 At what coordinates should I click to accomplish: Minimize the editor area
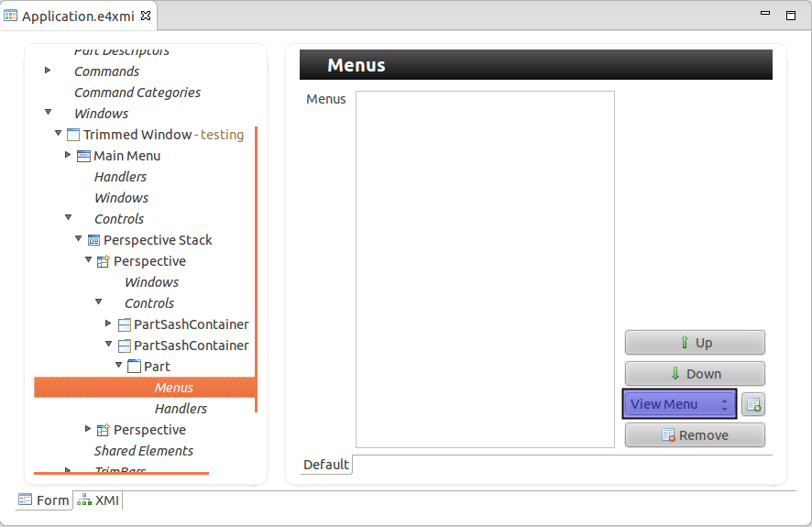[x=766, y=16]
